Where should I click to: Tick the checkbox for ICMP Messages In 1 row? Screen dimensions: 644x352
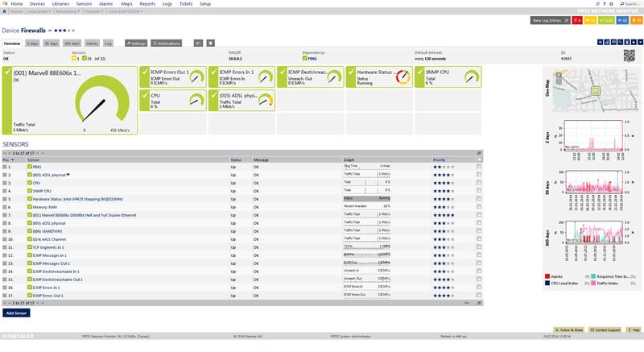pyautogui.click(x=479, y=255)
